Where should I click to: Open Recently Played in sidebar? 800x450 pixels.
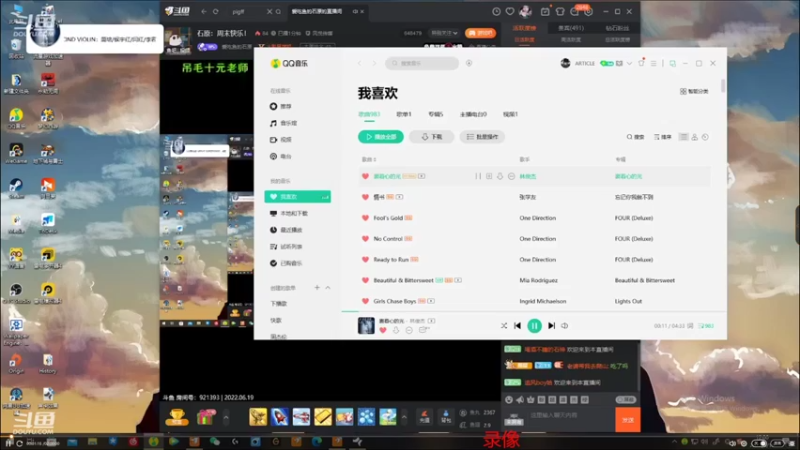coord(286,230)
